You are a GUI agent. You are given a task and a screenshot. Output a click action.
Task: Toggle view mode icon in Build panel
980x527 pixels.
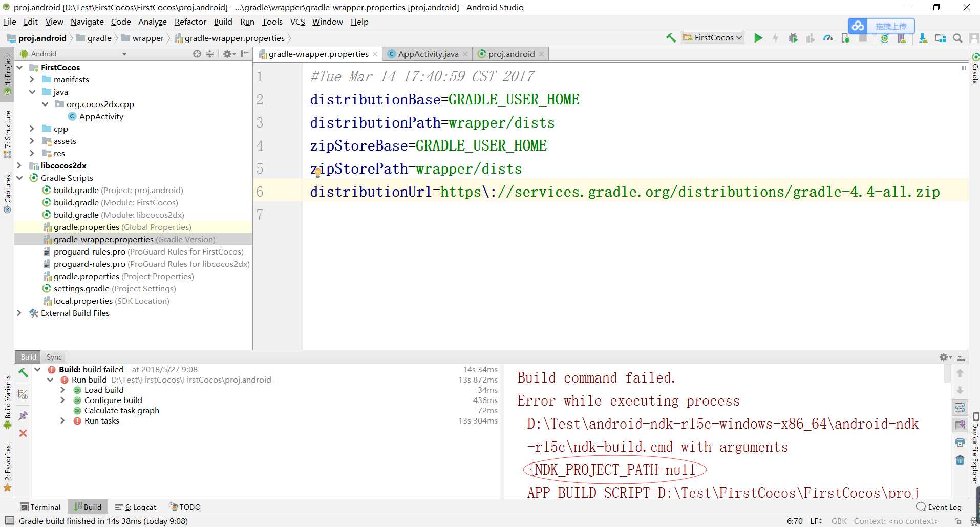23,394
